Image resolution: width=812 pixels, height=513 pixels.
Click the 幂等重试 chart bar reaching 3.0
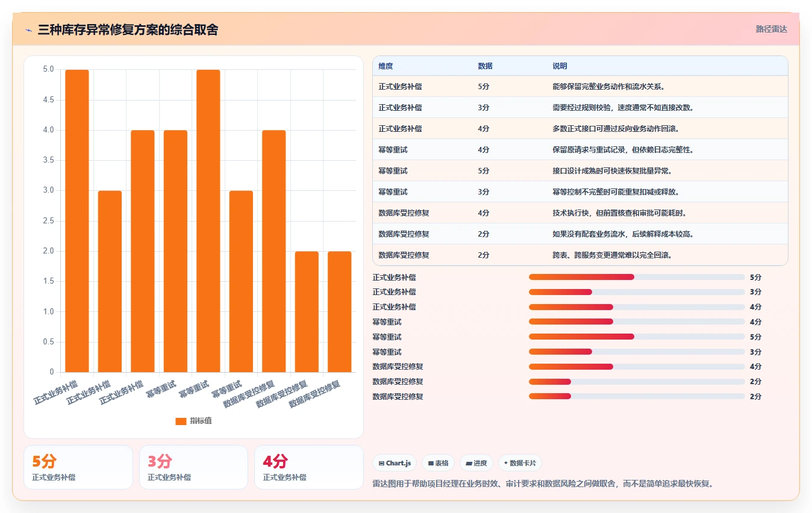(241, 281)
